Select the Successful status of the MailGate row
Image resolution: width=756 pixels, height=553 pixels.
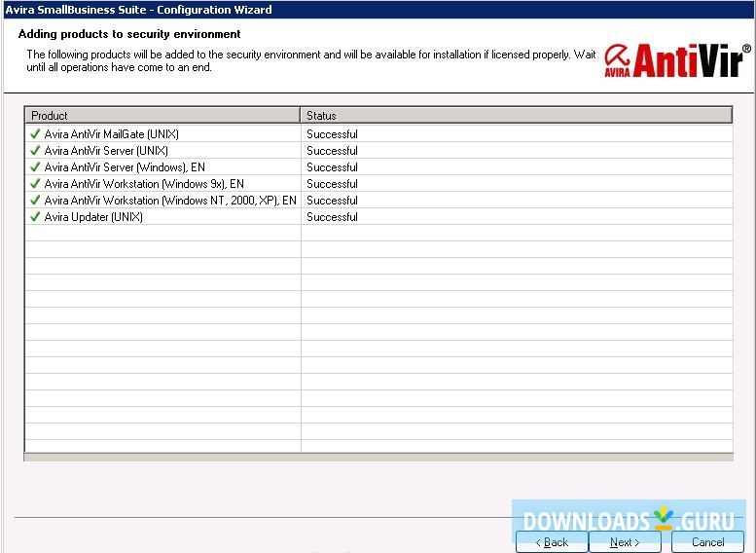(x=332, y=134)
